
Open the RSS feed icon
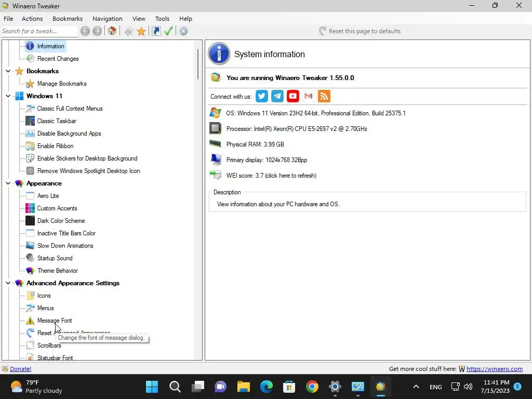click(x=324, y=96)
